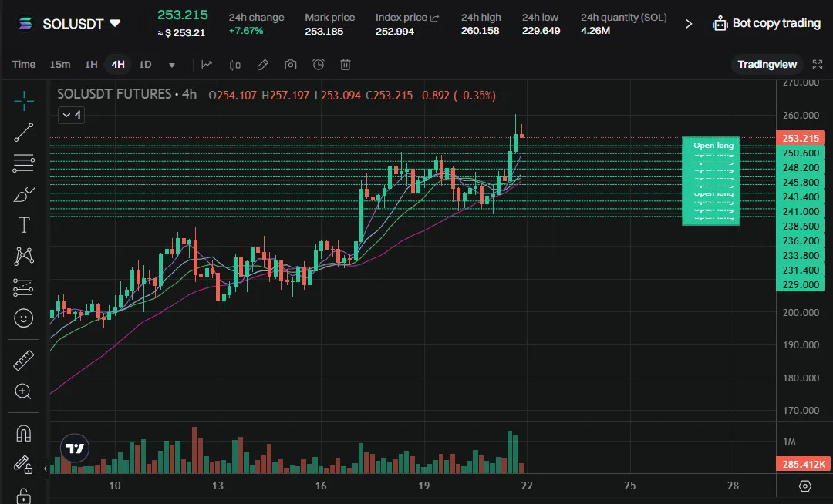Take a chart snapshot with the camera icon
This screenshot has width=833, height=504.
(x=290, y=64)
